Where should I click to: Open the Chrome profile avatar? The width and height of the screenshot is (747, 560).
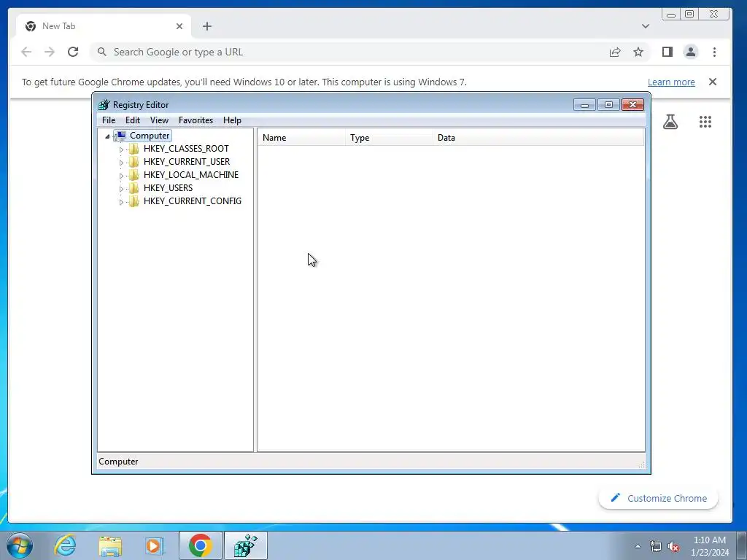(x=691, y=52)
